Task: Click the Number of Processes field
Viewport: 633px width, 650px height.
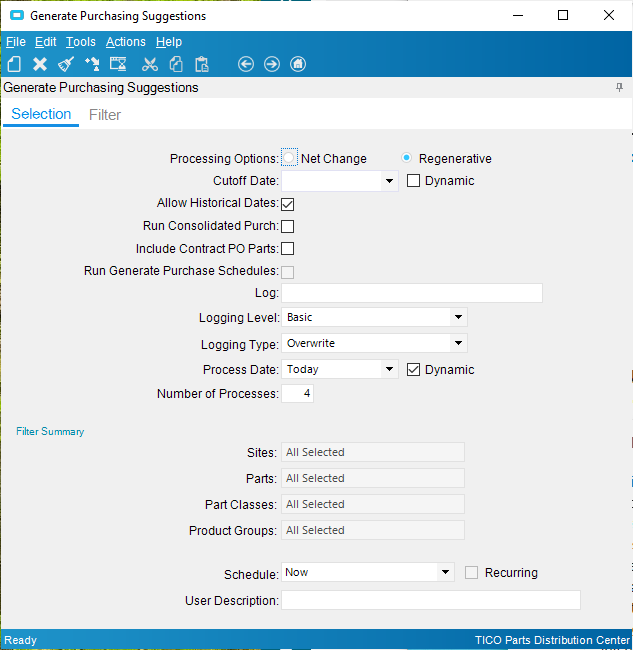Action: point(298,393)
